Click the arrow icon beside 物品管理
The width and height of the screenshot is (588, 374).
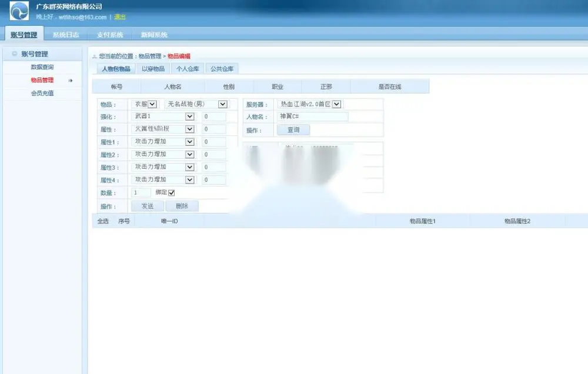pos(71,81)
